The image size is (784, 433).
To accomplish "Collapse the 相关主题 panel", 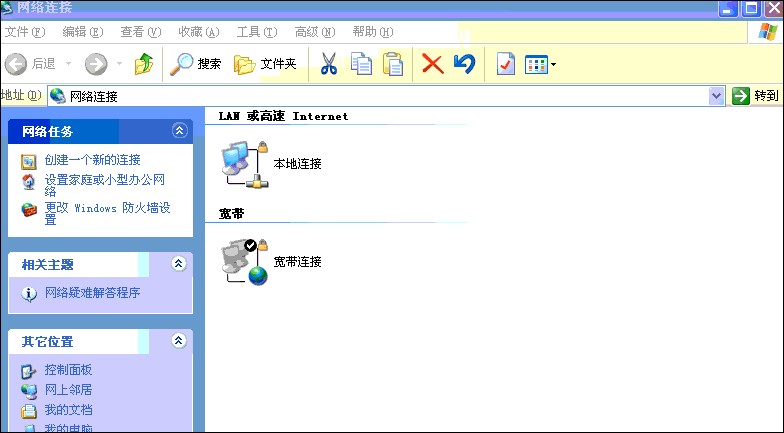I will 179,264.
